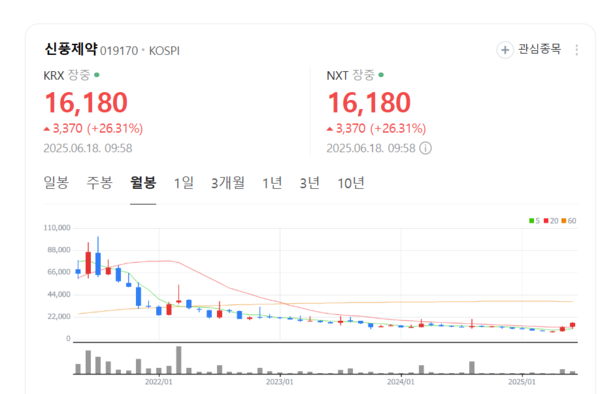Click the KRX price 16,180
Screen dimensions: 600x394
(x=86, y=103)
